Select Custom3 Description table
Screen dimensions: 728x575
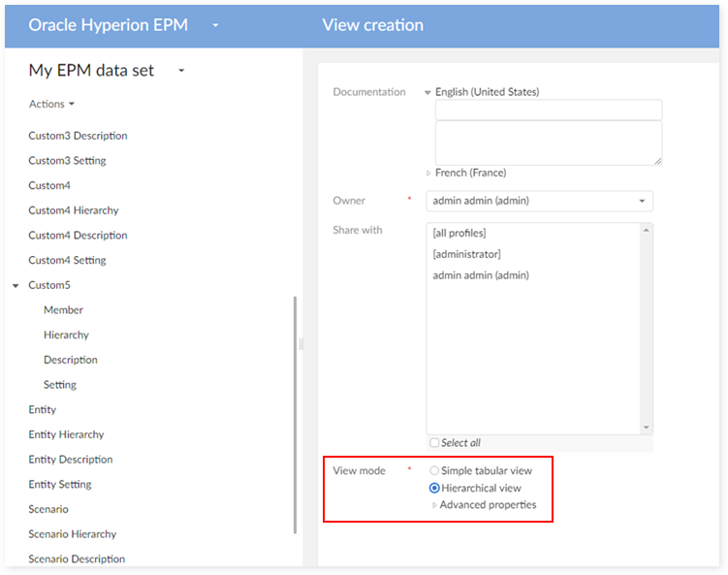(x=78, y=136)
